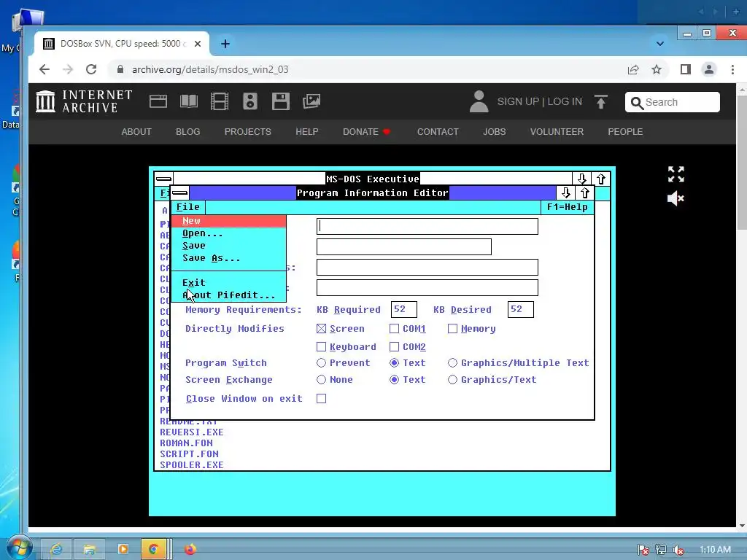The width and height of the screenshot is (747, 560).
Task: Focus the first program name text field
Action: 427,226
